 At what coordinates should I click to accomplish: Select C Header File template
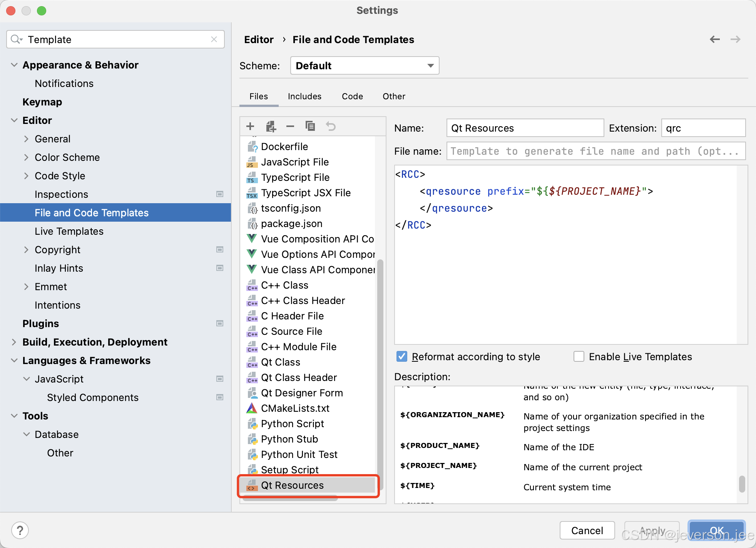[292, 316]
